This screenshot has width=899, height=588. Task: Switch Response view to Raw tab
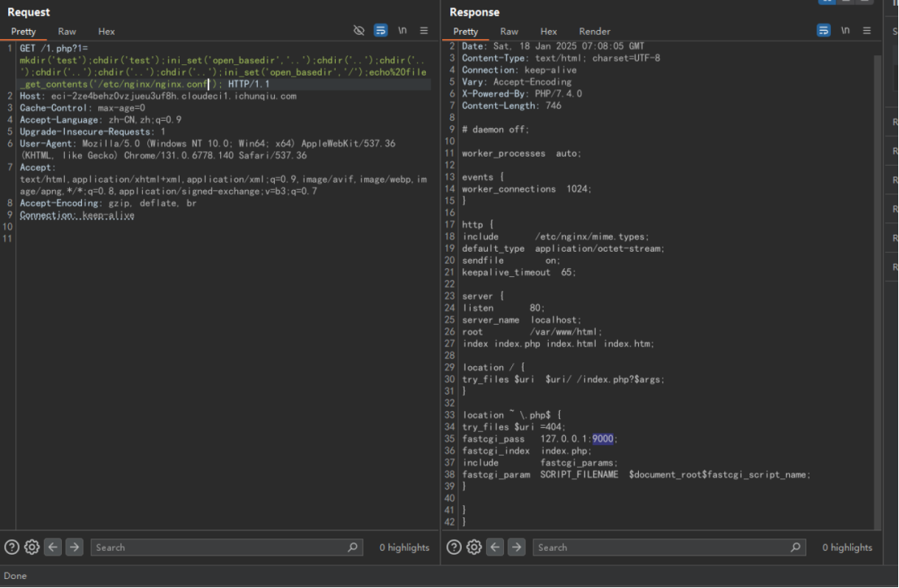(x=509, y=32)
